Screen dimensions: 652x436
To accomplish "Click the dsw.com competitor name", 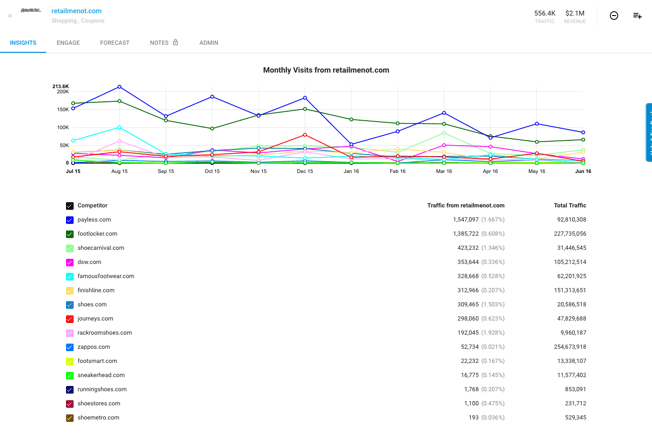I will [89, 262].
